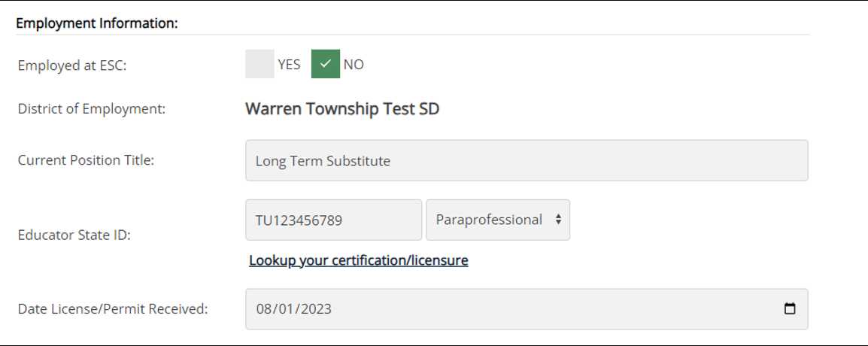Image resolution: width=868 pixels, height=346 pixels.
Task: Click the "Date License/Permit Received:" label
Action: click(113, 308)
